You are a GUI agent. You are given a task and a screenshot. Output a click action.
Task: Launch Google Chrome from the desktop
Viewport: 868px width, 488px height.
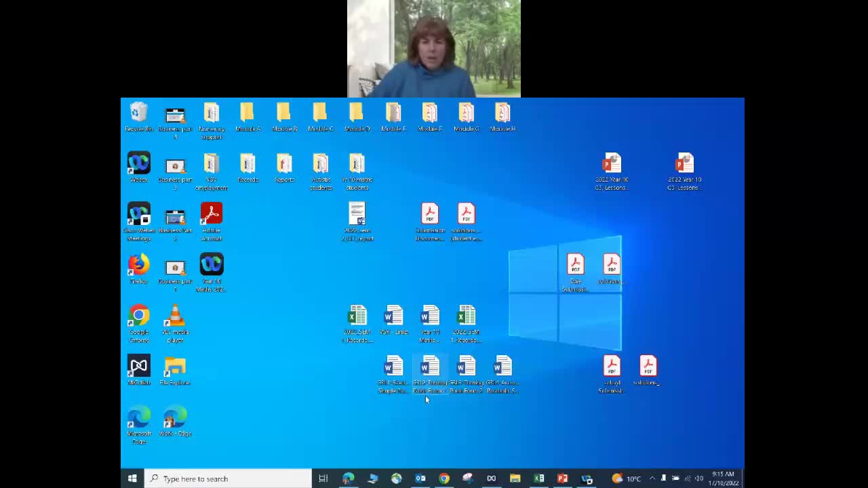[138, 317]
